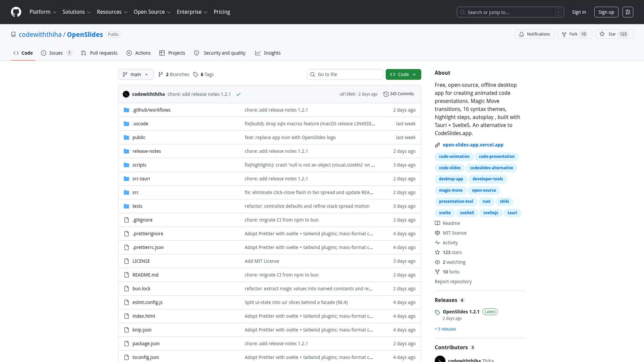Screen dimensions: 644x362
Task: Open the .gitignore file
Action: (x=142, y=220)
